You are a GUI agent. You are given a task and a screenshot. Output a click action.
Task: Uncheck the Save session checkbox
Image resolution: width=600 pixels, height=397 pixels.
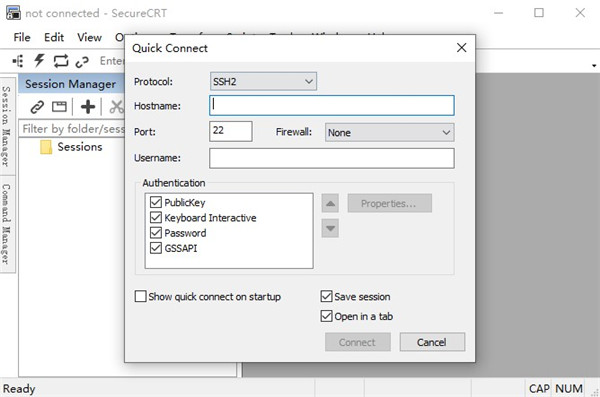[x=326, y=296]
